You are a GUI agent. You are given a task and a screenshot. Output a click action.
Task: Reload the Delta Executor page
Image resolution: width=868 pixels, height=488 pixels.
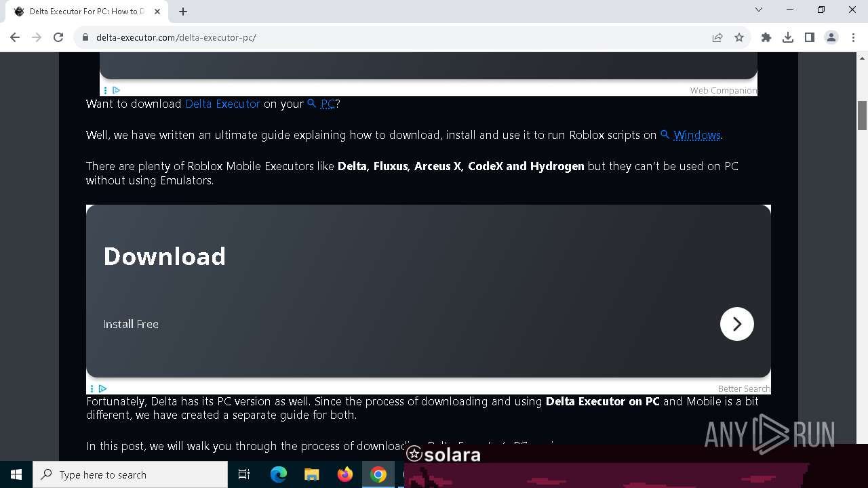(x=58, y=37)
